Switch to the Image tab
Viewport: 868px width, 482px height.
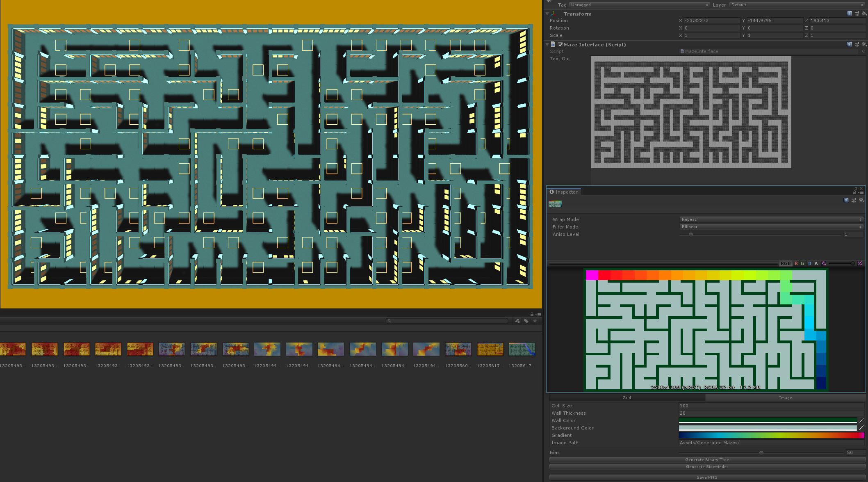tap(785, 397)
